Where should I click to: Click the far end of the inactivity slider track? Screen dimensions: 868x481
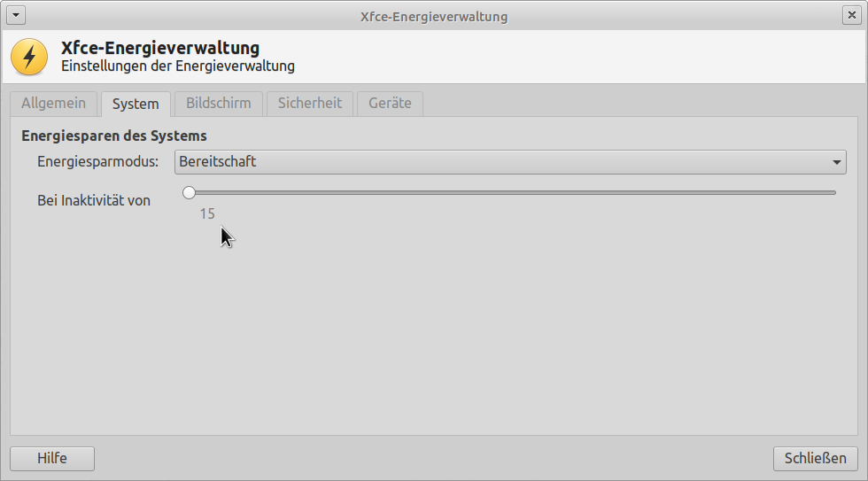pos(833,192)
